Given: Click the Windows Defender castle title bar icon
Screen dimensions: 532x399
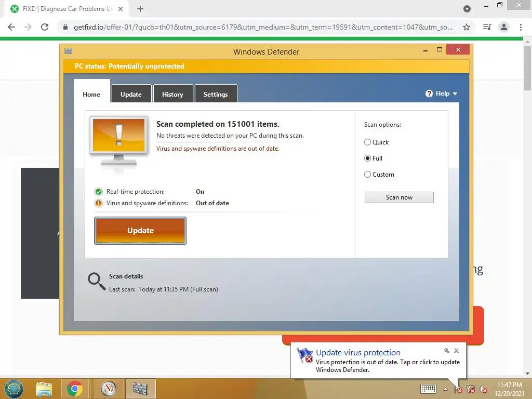Looking at the screenshot, I should click(68, 51).
